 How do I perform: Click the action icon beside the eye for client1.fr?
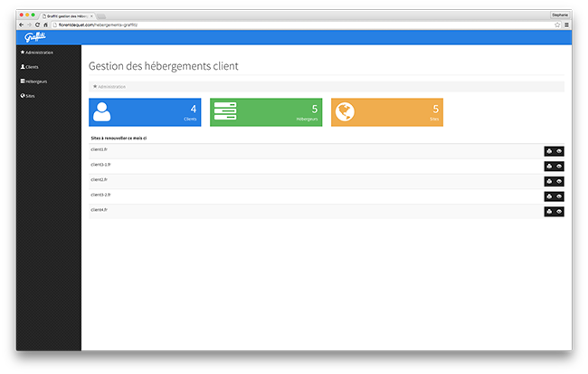tap(549, 151)
